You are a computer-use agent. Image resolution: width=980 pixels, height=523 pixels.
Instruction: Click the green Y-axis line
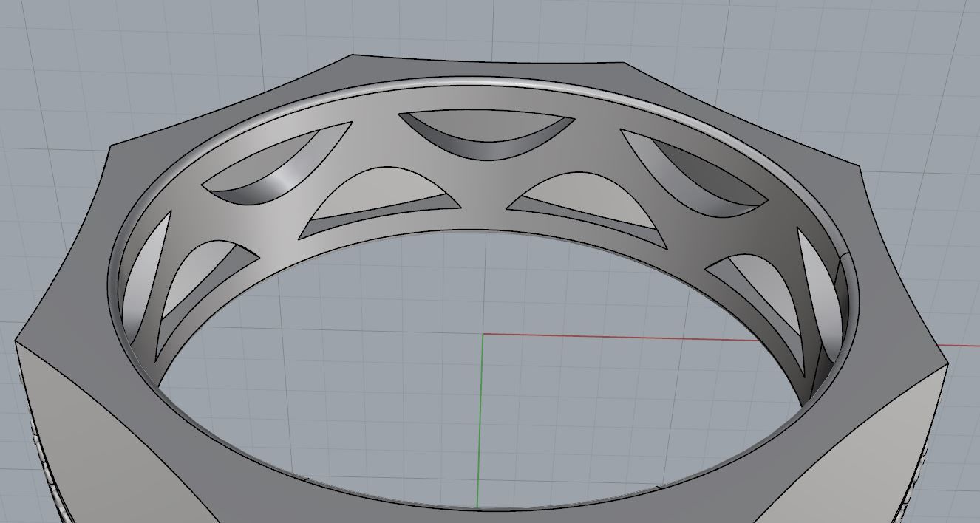tap(481, 421)
